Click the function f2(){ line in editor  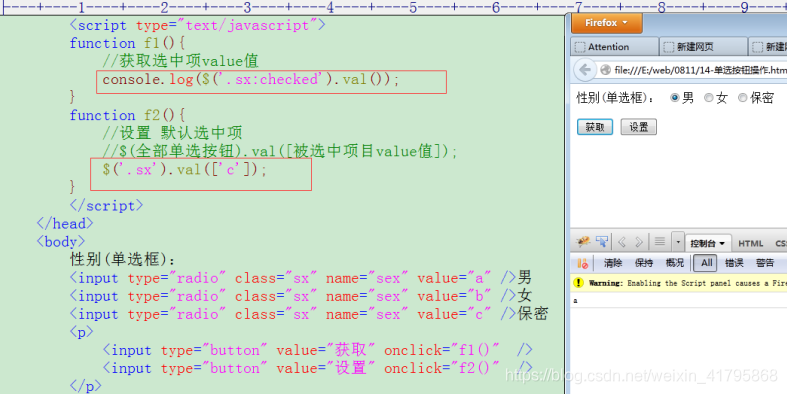tap(127, 115)
